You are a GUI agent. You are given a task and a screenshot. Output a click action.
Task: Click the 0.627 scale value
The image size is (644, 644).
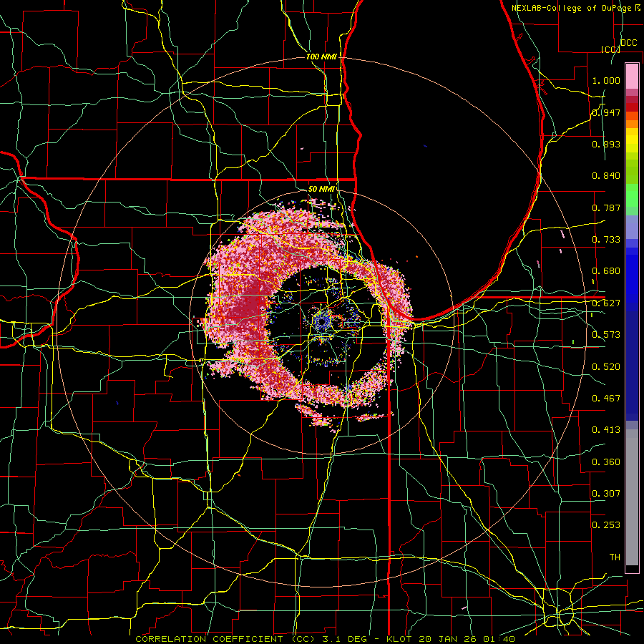click(606, 303)
